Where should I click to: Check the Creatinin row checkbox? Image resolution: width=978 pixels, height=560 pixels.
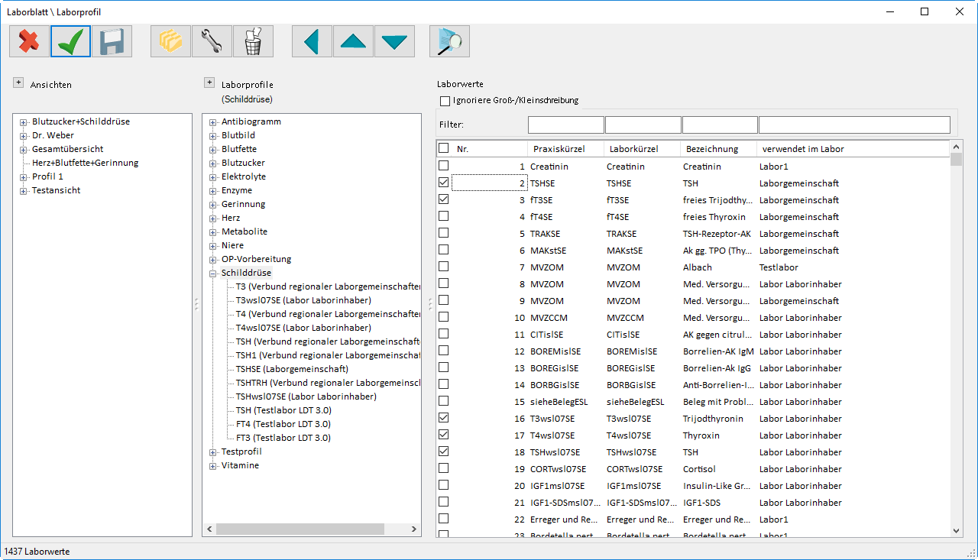coord(443,165)
